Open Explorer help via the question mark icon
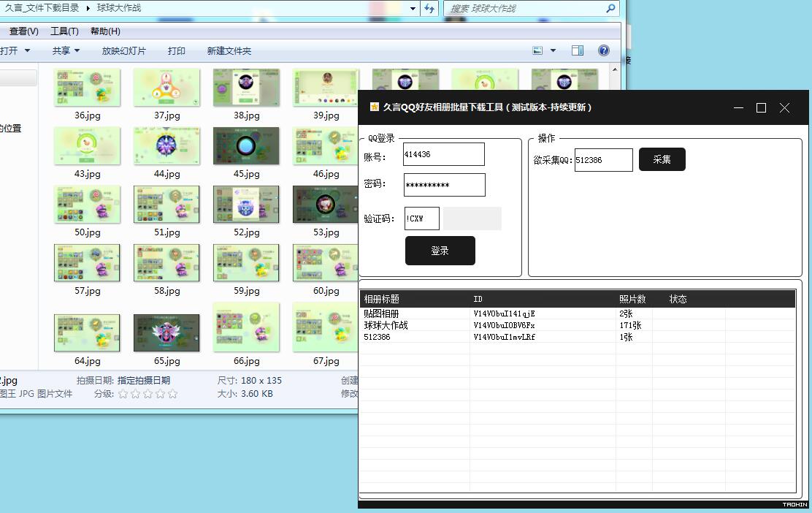Screen dimensions: 812x513 (x=603, y=50)
